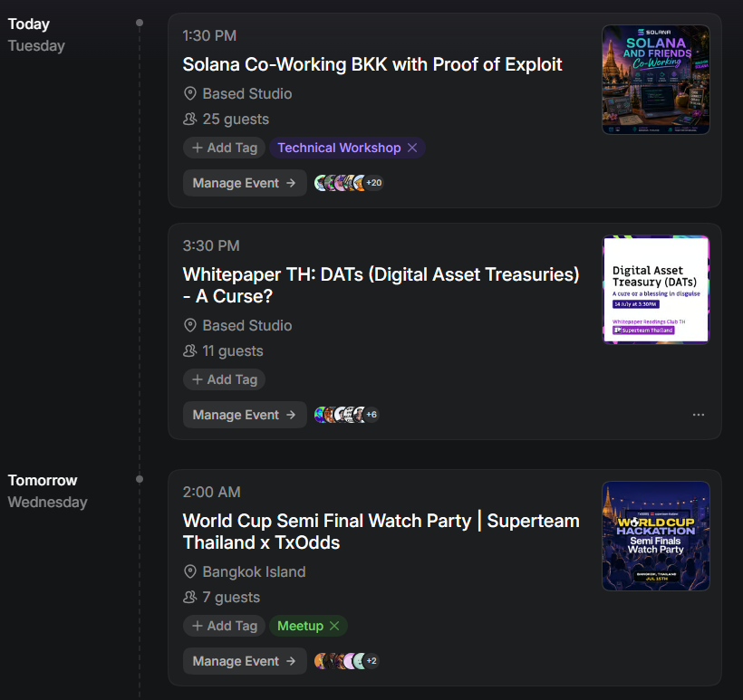The image size is (743, 700).
Task: Open Manage Event for World Cup Watch Party
Action: [x=245, y=661]
